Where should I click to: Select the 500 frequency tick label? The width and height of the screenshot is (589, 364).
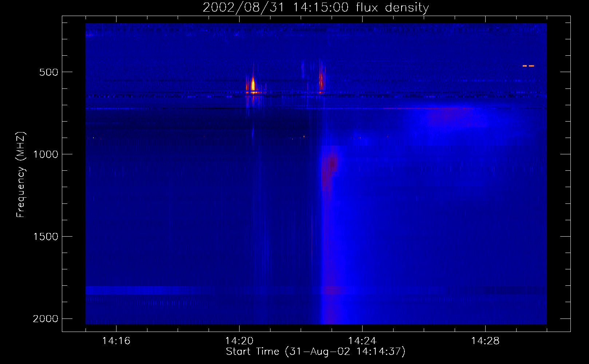pos(49,72)
